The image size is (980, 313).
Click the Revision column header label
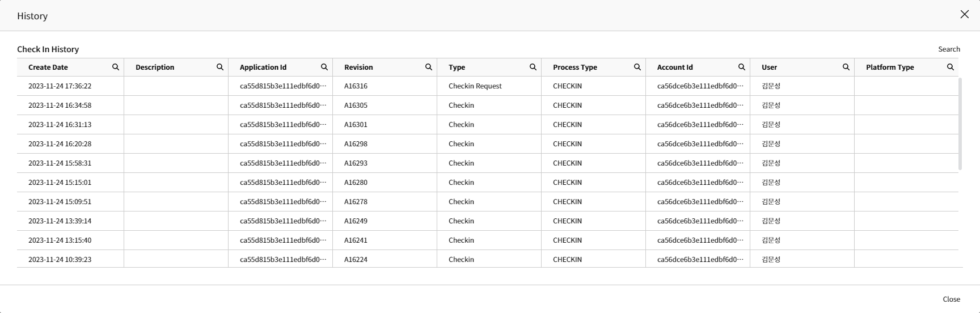[358, 67]
